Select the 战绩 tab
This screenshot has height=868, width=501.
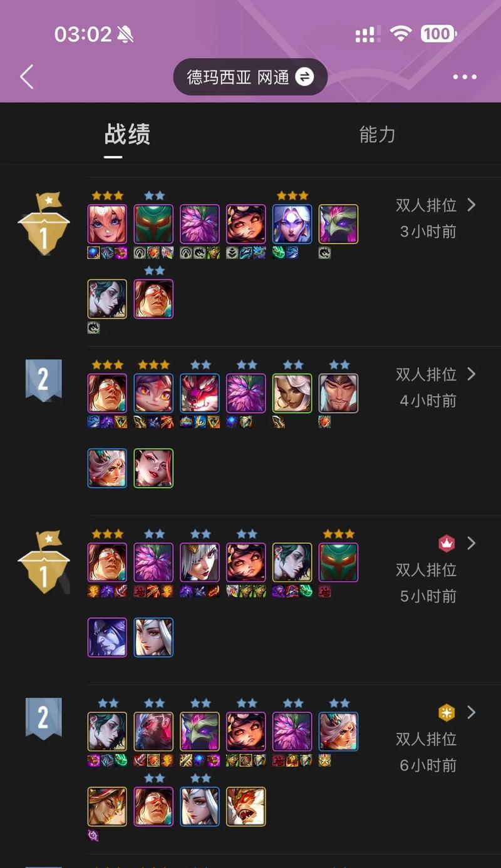(127, 135)
